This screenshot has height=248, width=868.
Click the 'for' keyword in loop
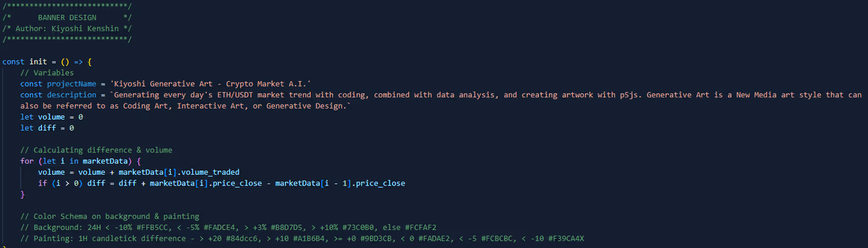click(x=27, y=161)
